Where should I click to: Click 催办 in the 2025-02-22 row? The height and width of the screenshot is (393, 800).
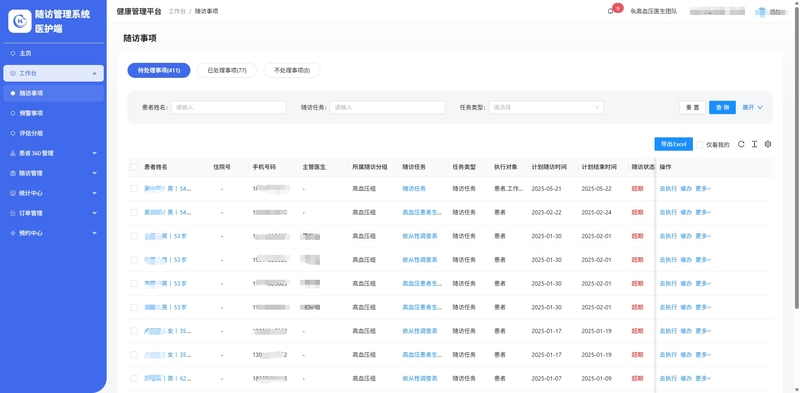[x=686, y=212]
